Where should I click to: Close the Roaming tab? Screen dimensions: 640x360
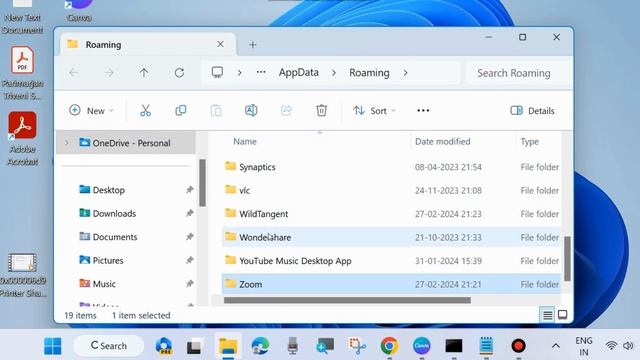coord(220,44)
